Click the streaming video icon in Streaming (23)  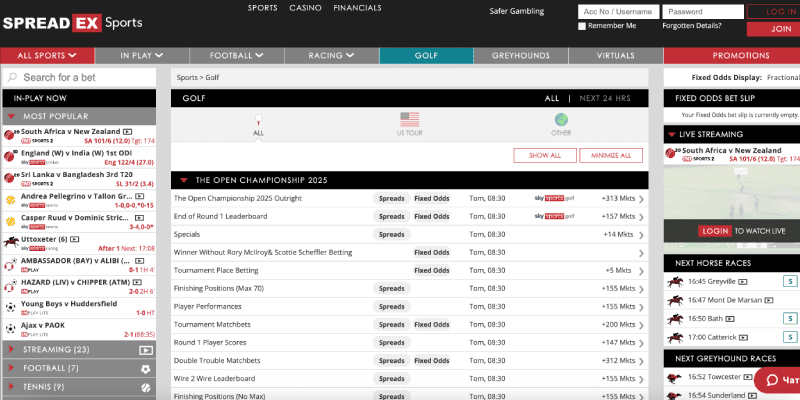point(145,350)
